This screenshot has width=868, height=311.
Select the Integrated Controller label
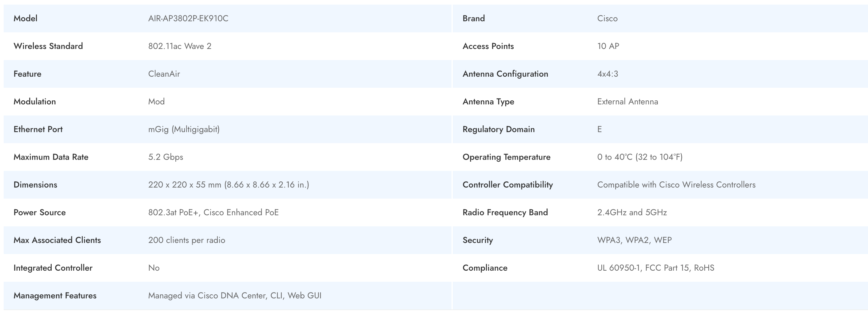[x=53, y=268]
